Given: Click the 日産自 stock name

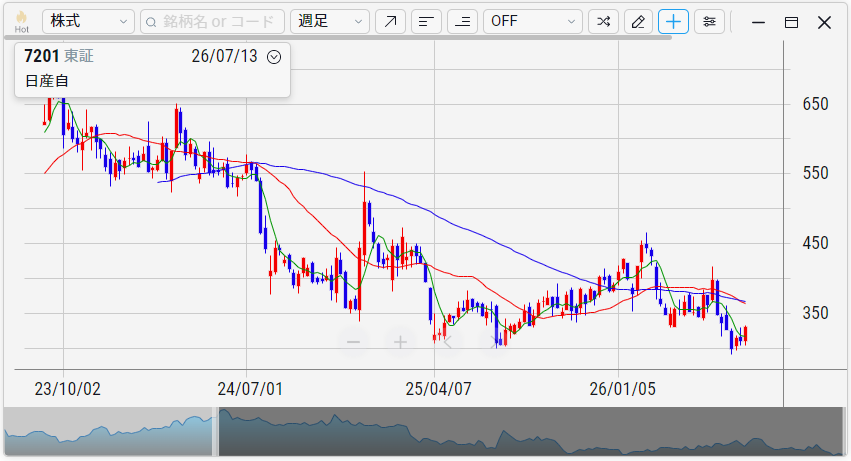Looking at the screenshot, I should point(47,81).
